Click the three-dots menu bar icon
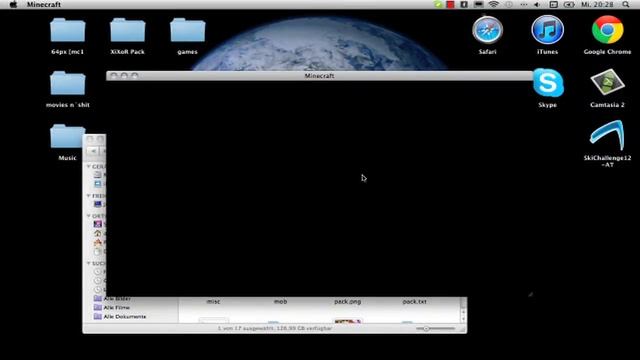The width and height of the screenshot is (640, 360). click(524, 4)
